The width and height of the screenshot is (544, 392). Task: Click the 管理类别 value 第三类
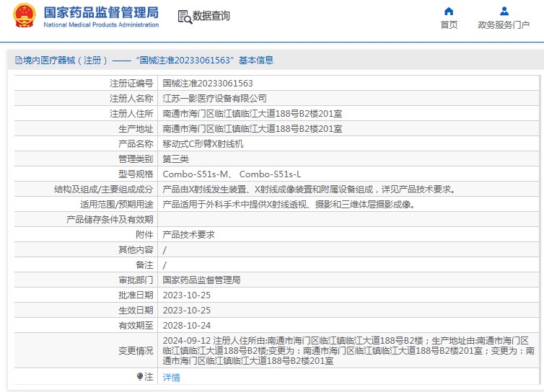tap(175, 159)
